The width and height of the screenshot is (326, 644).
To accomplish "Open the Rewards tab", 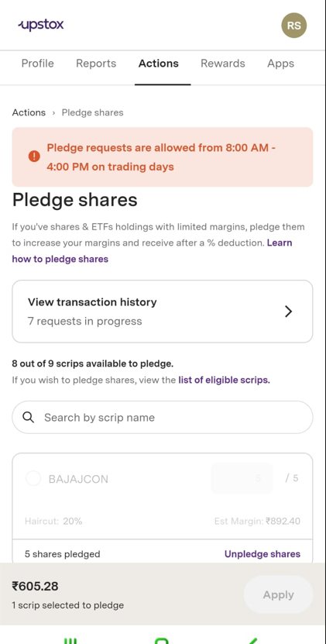I will click(x=223, y=64).
